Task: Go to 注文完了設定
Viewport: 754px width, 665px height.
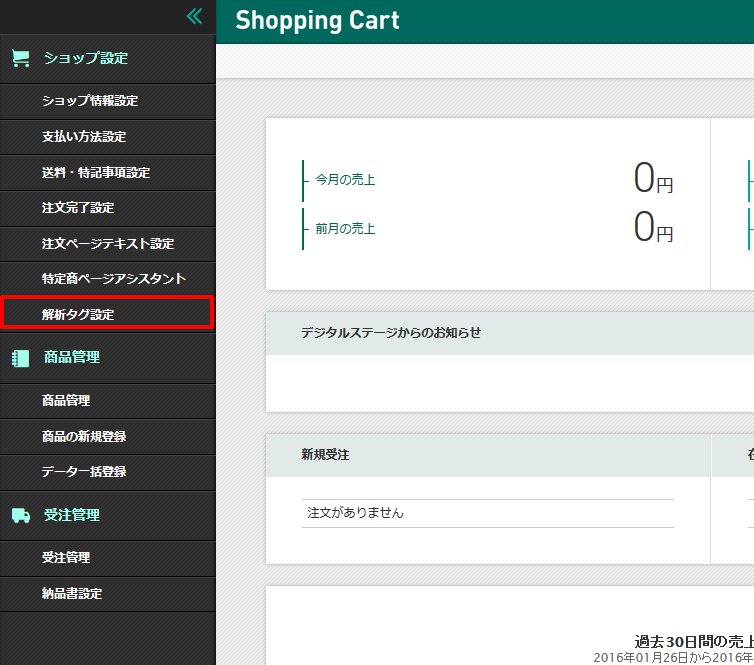Action: point(107,208)
